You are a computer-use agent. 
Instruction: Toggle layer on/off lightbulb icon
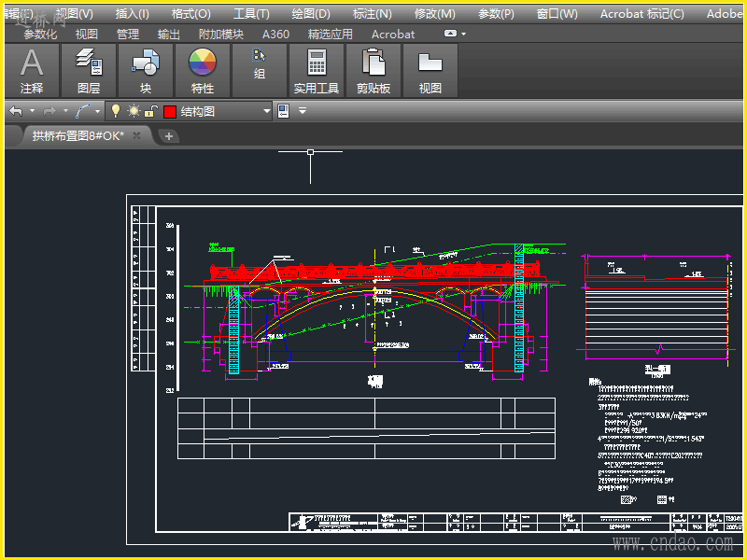pos(116,111)
